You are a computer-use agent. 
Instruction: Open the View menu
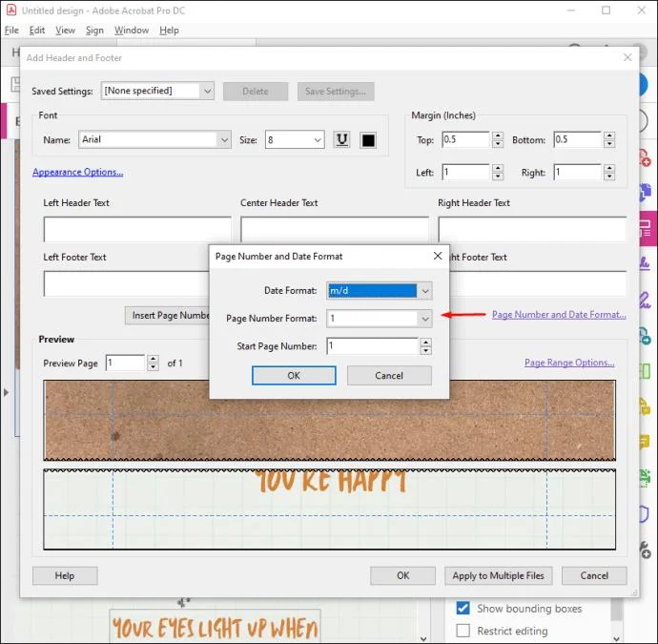coord(65,31)
